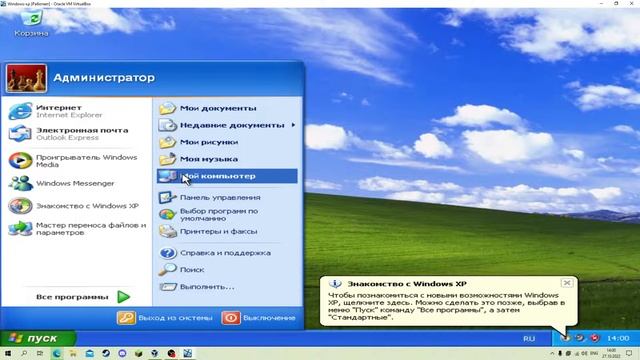Screen dimensions: 640x360
Task: Open Панель управления
Action: (x=227, y=198)
